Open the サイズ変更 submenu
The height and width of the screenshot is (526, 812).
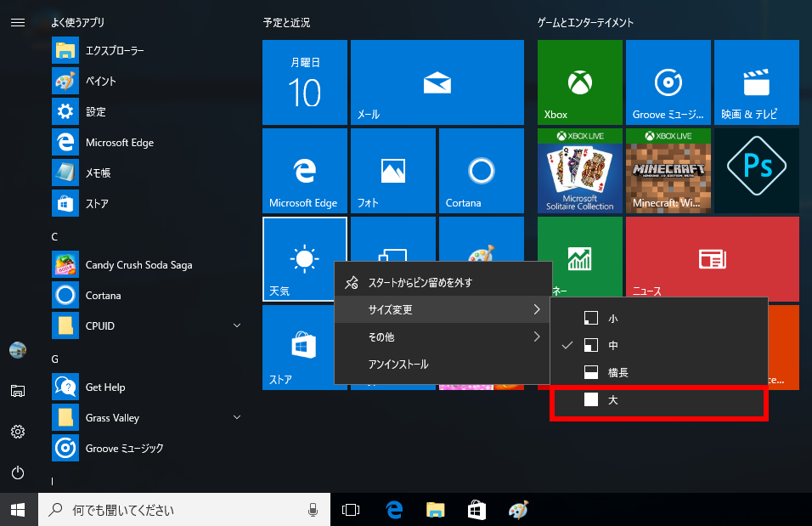(x=443, y=309)
